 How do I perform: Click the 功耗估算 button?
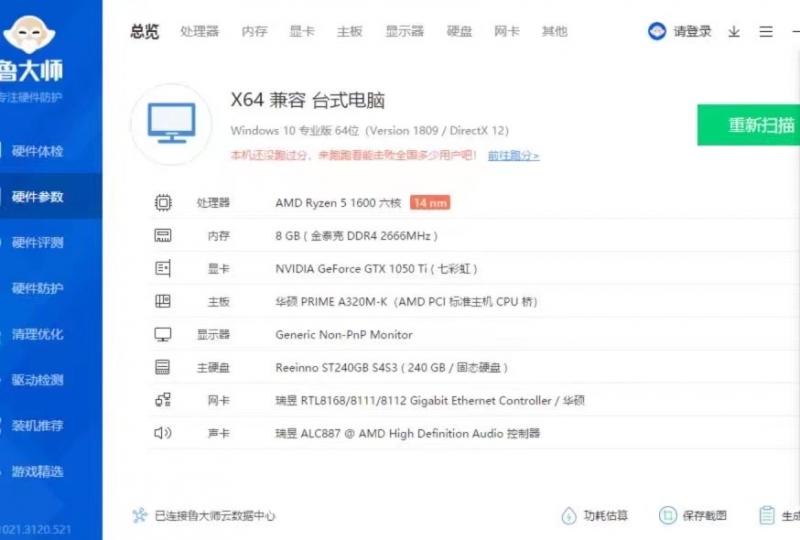[594, 516]
